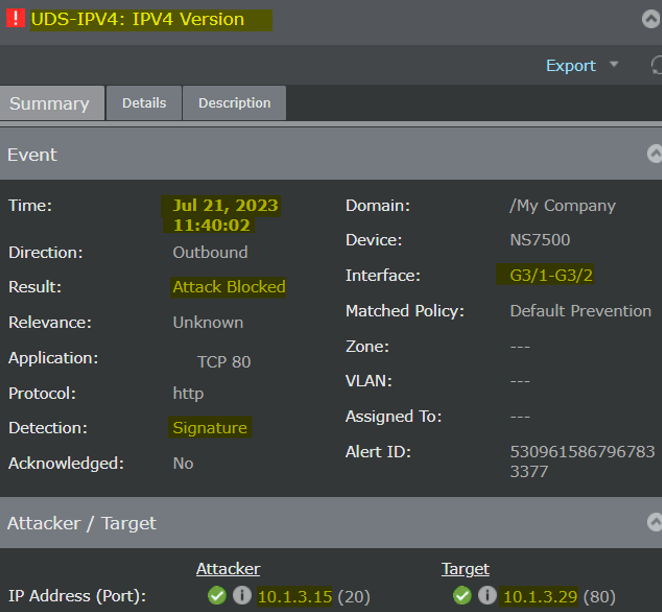Screen dimensions: 662x612
Task: Collapse the alert panel with top chevron
Action: tap(651, 19)
